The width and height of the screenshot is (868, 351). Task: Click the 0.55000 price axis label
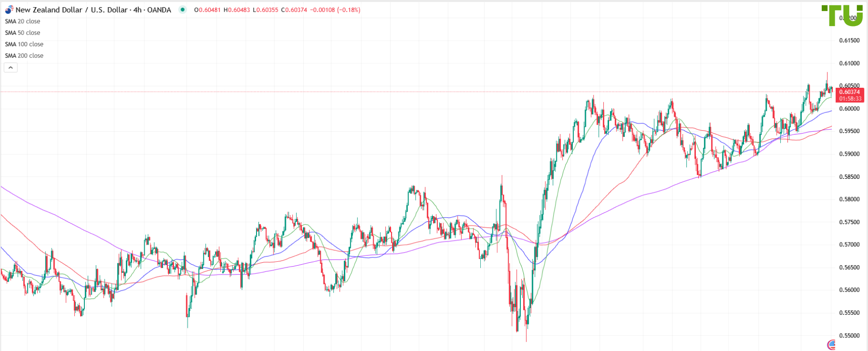coord(849,336)
